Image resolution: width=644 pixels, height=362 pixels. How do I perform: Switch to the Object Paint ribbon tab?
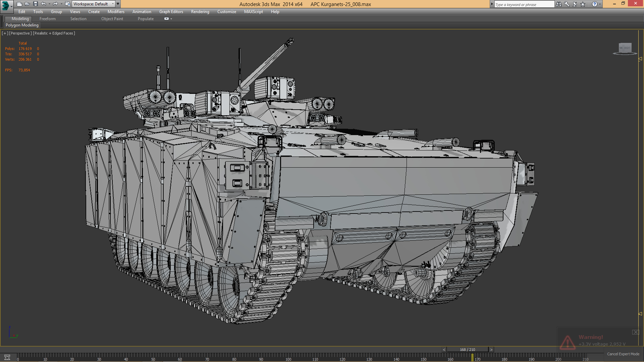[x=112, y=19]
